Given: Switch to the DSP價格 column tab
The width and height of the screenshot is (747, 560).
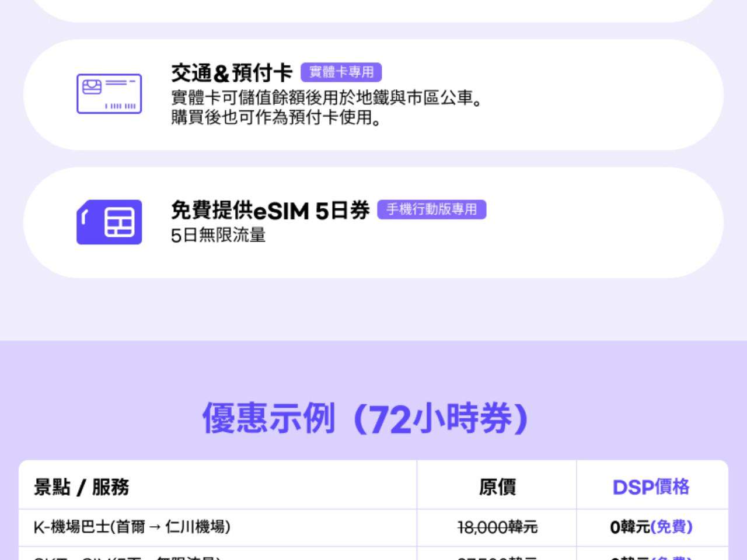Looking at the screenshot, I should pyautogui.click(x=652, y=485).
